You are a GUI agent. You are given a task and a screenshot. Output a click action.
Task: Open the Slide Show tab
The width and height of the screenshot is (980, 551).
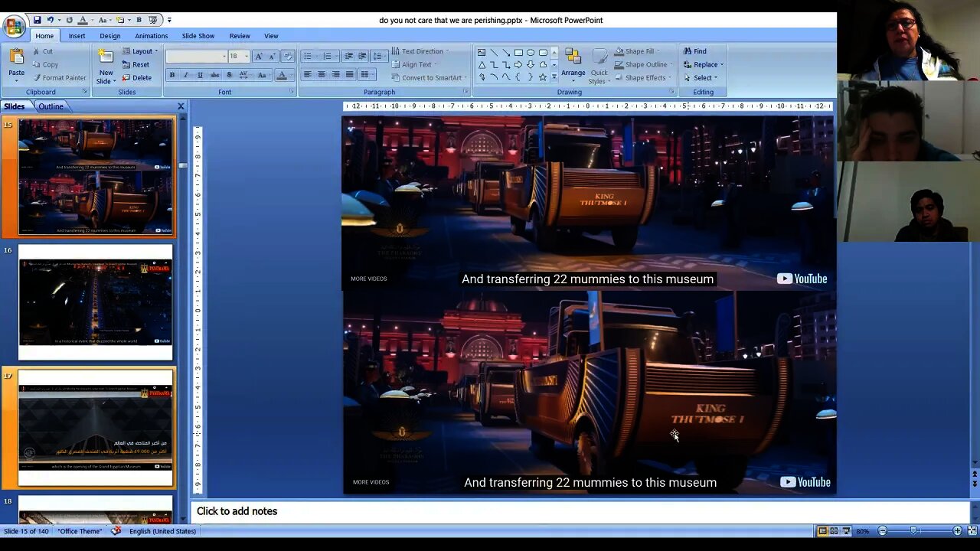coord(198,36)
